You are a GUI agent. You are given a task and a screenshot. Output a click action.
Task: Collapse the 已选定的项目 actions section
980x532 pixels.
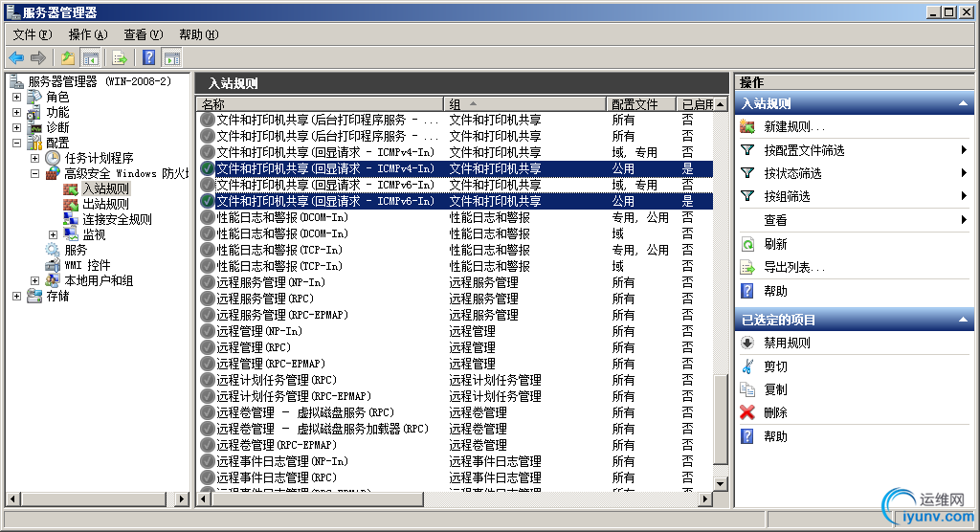(963, 321)
